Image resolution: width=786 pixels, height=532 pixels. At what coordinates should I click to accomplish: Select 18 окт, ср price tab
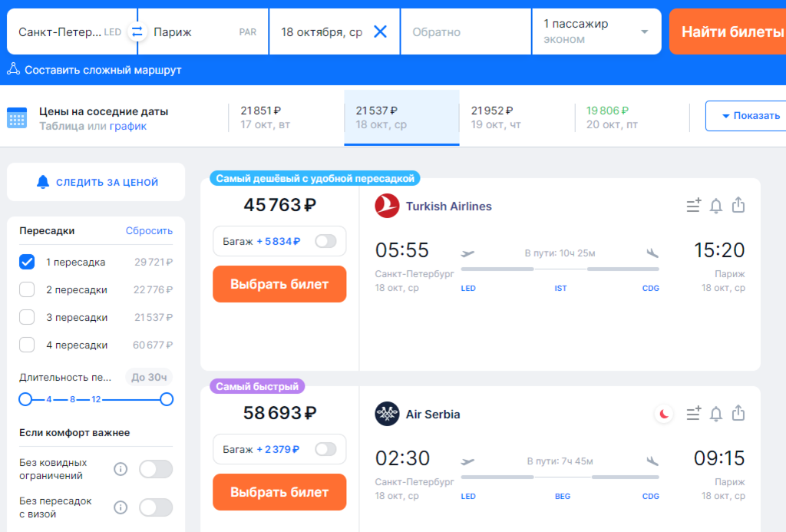pos(401,117)
